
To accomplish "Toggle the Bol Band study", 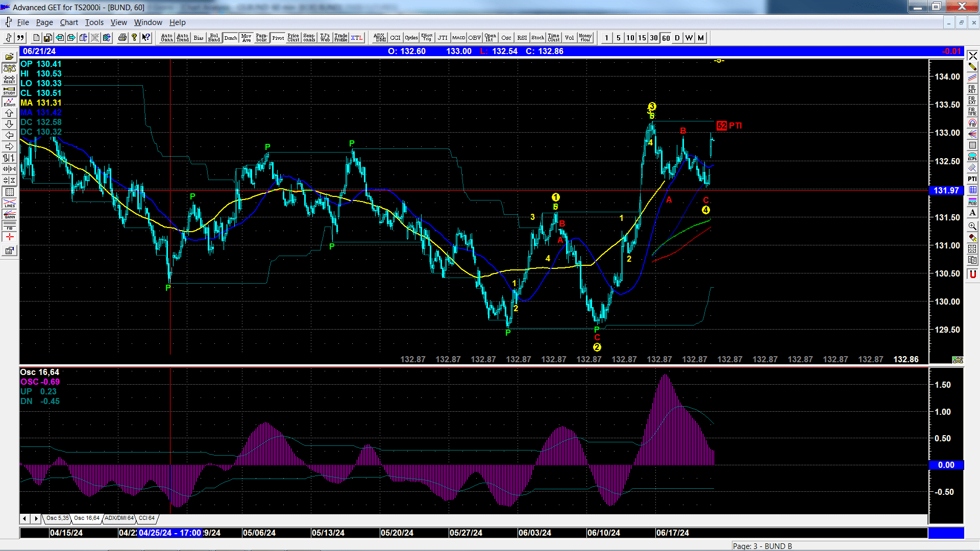I will coord(214,38).
